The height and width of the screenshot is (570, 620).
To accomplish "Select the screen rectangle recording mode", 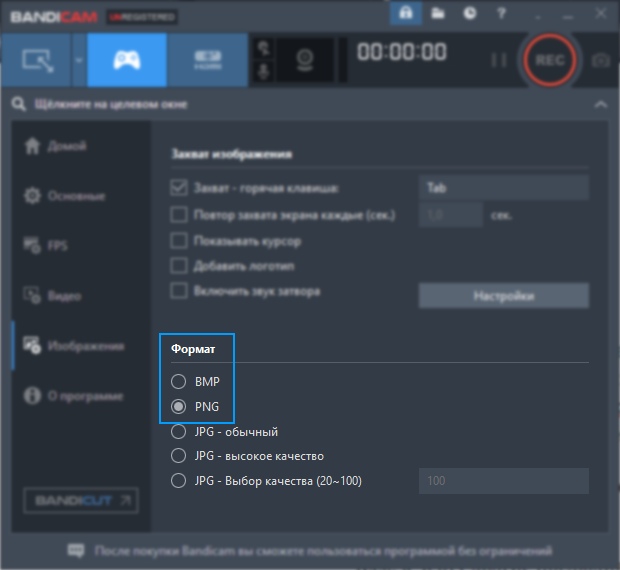I will tap(36, 60).
